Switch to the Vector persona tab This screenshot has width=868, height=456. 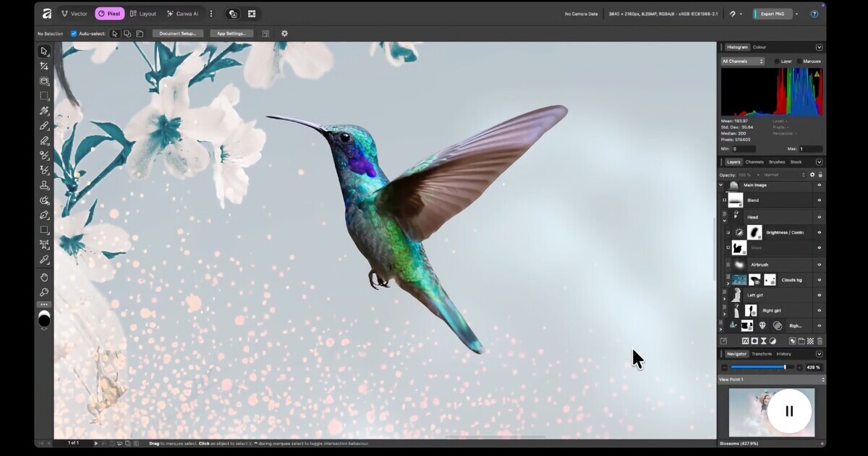click(x=74, y=14)
